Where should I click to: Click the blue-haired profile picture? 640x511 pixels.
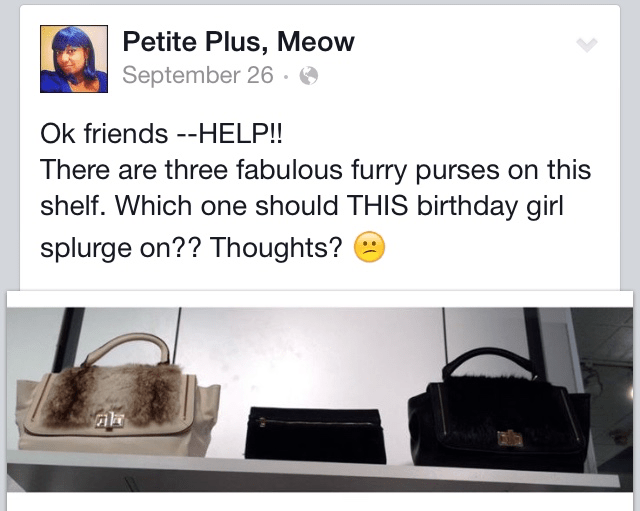[74, 59]
